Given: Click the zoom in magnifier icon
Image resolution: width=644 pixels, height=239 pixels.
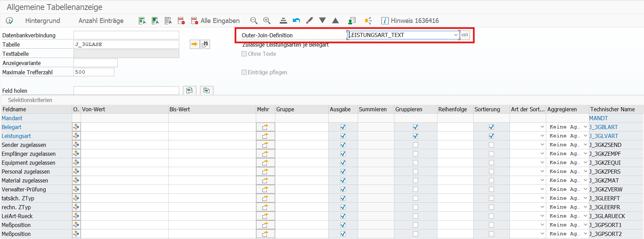Looking at the screenshot, I should [267, 21].
